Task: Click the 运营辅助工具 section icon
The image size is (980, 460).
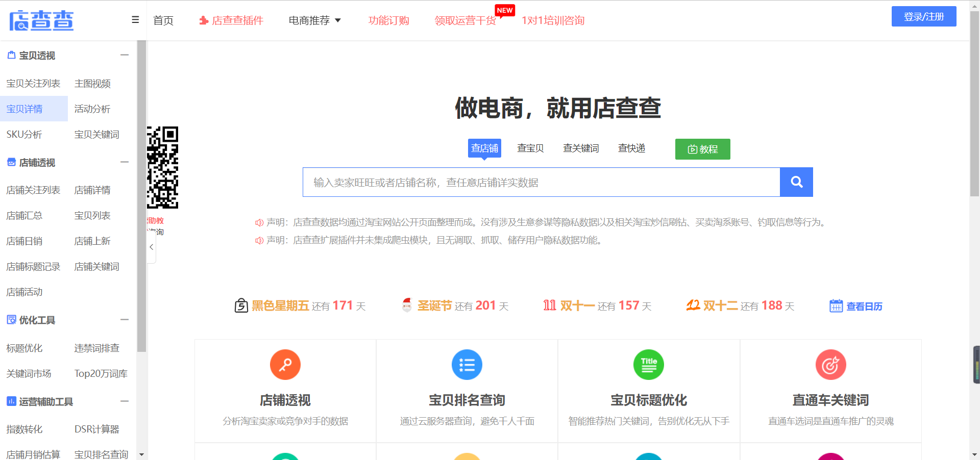Action: (x=11, y=401)
